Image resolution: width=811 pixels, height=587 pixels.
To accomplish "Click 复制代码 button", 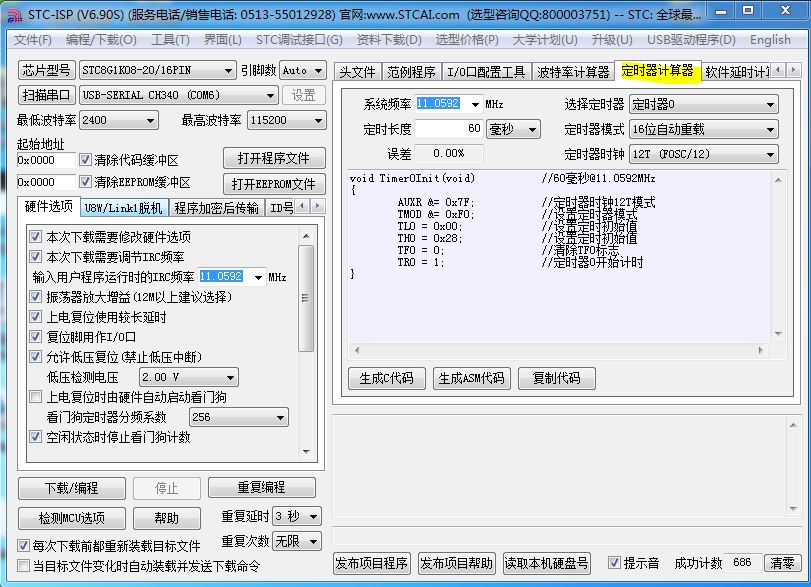I will point(557,378).
